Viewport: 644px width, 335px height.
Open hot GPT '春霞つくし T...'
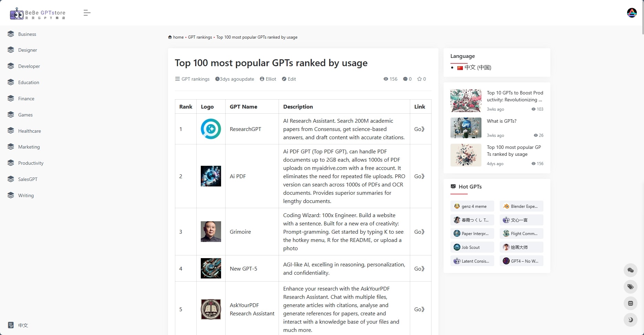(472, 220)
